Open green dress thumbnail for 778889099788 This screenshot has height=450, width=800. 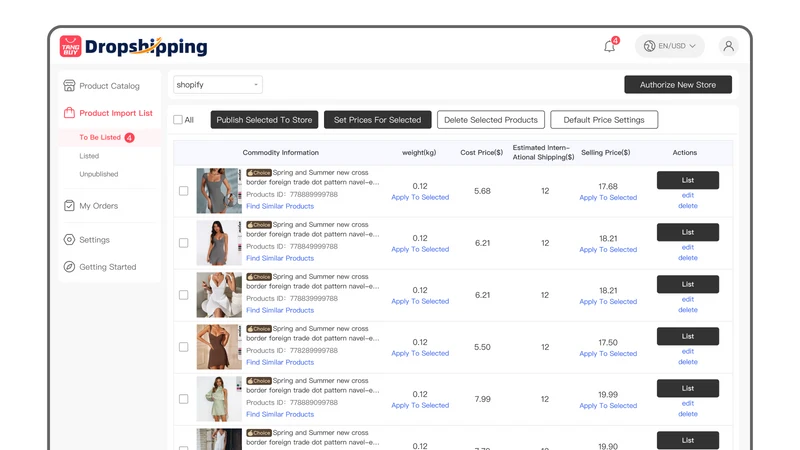click(219, 399)
